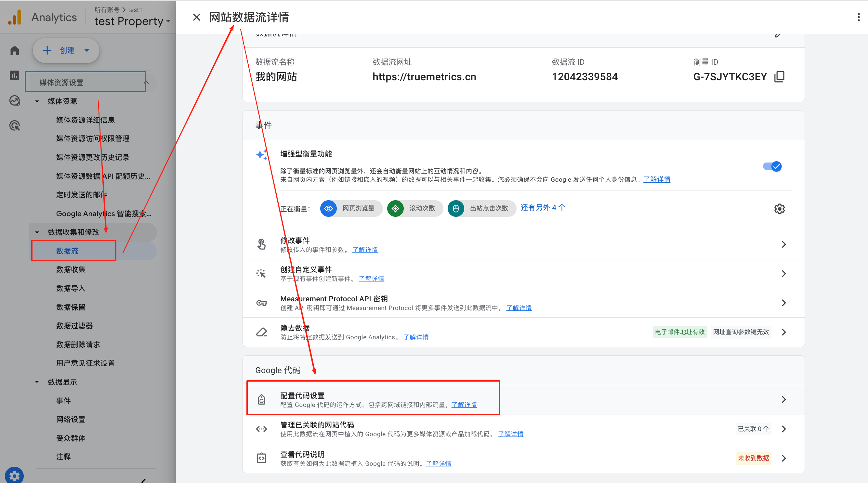Open the 还有另外 4 个 link

pyautogui.click(x=543, y=207)
